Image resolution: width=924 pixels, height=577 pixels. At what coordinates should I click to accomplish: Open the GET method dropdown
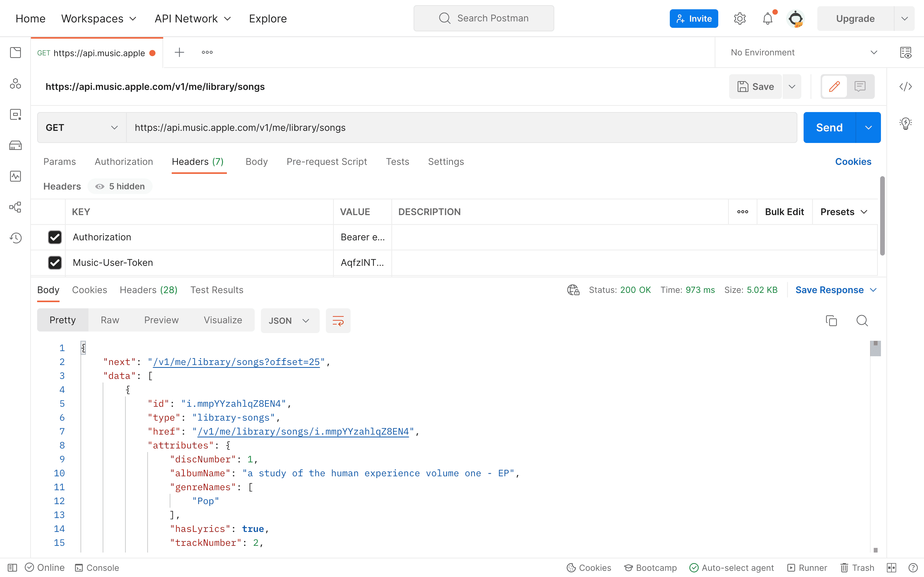click(x=81, y=128)
